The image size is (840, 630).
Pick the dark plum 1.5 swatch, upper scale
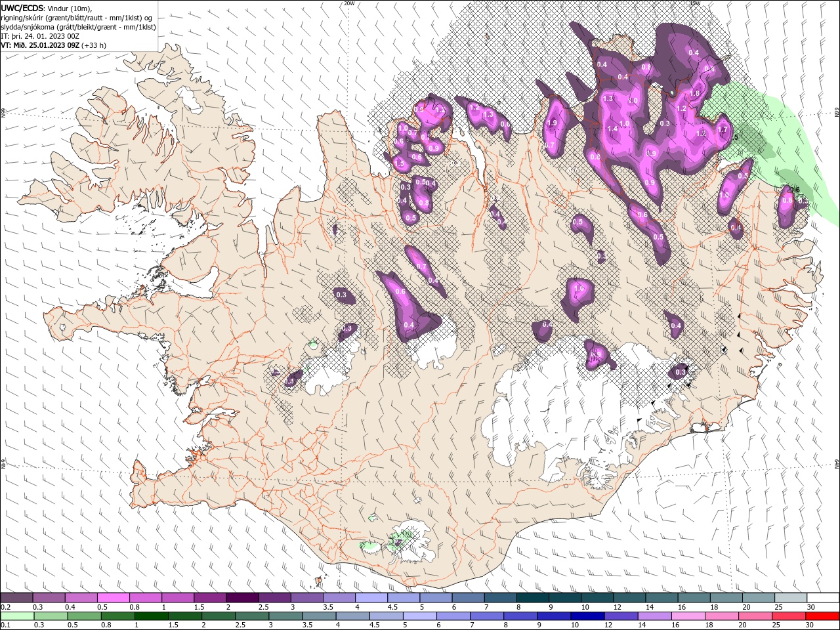tap(210, 598)
